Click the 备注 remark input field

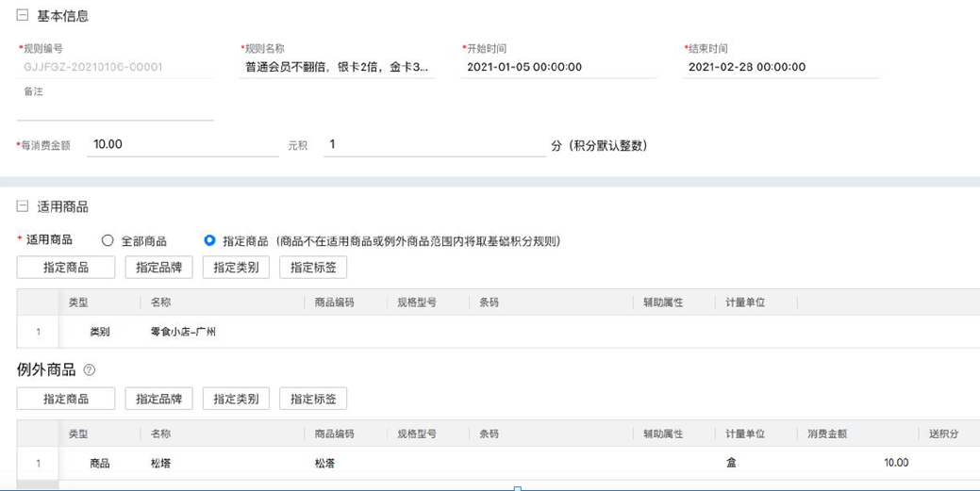tap(115, 109)
